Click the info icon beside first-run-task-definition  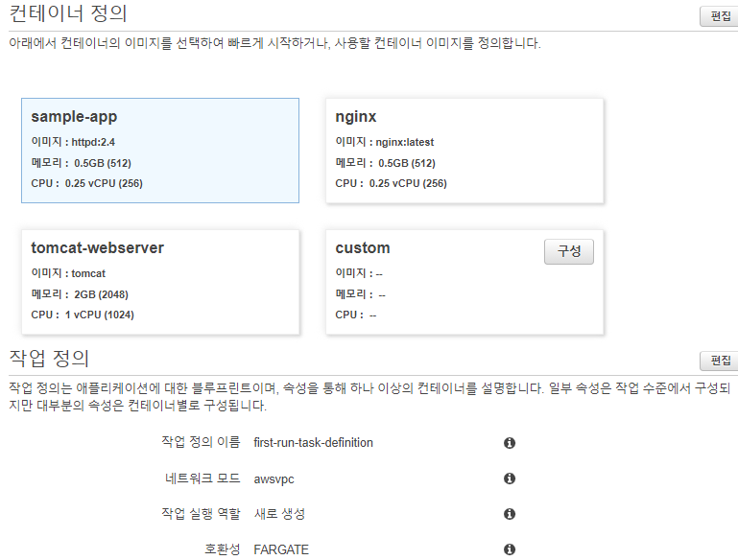point(510,443)
